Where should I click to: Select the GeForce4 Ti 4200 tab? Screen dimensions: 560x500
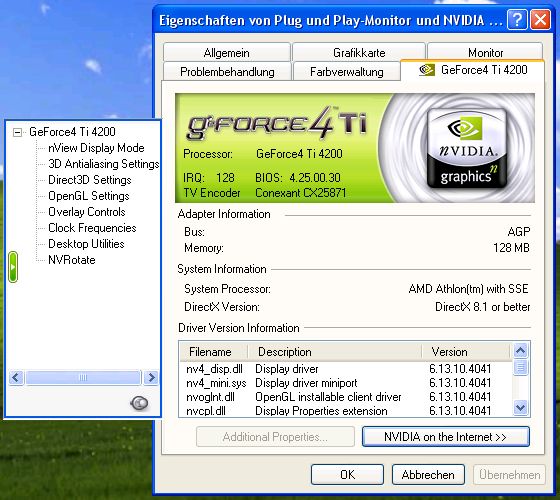[x=472, y=70]
